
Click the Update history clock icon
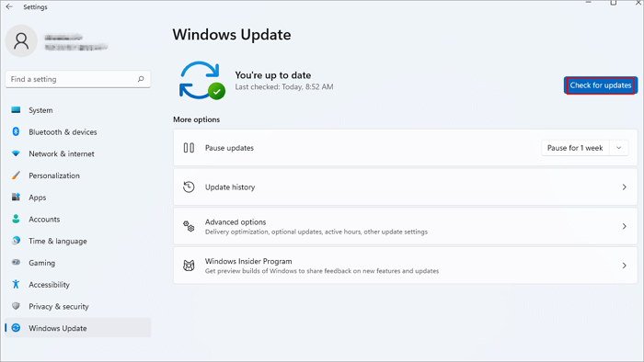(189, 187)
